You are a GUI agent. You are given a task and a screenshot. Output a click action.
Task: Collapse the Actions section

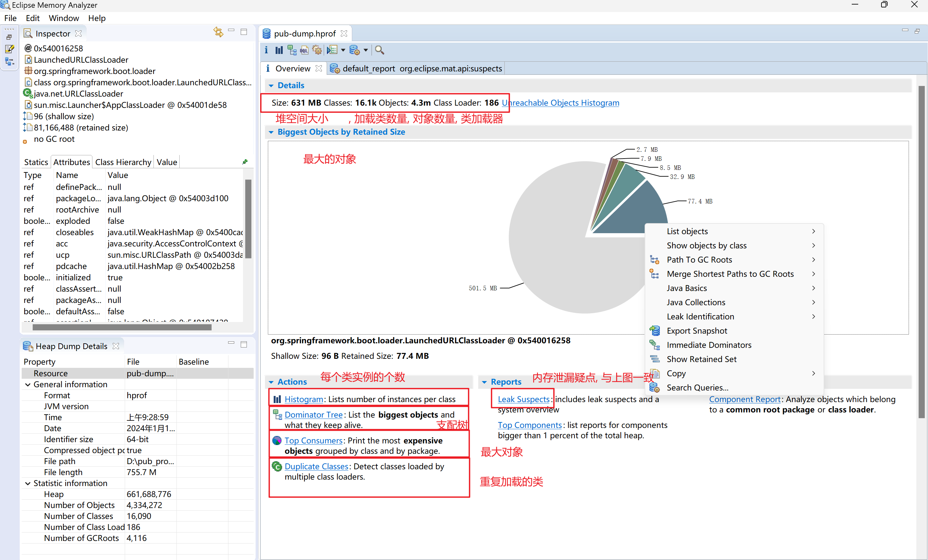(x=271, y=382)
